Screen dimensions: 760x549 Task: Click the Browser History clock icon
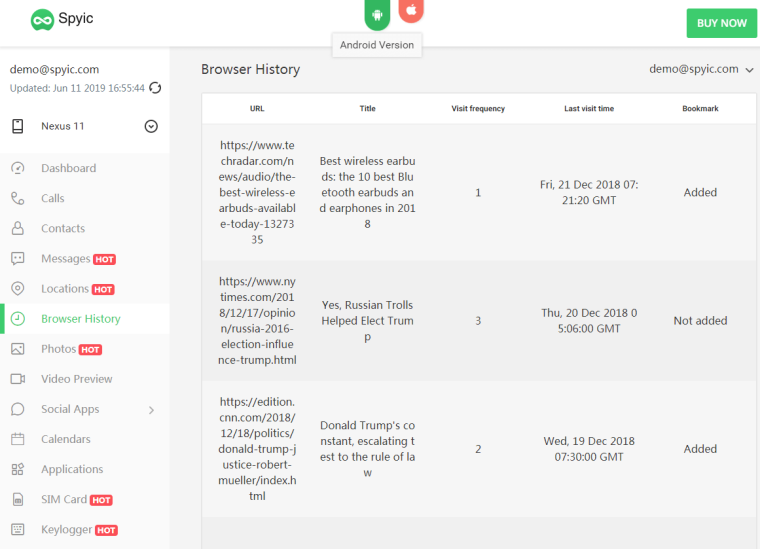[18, 319]
